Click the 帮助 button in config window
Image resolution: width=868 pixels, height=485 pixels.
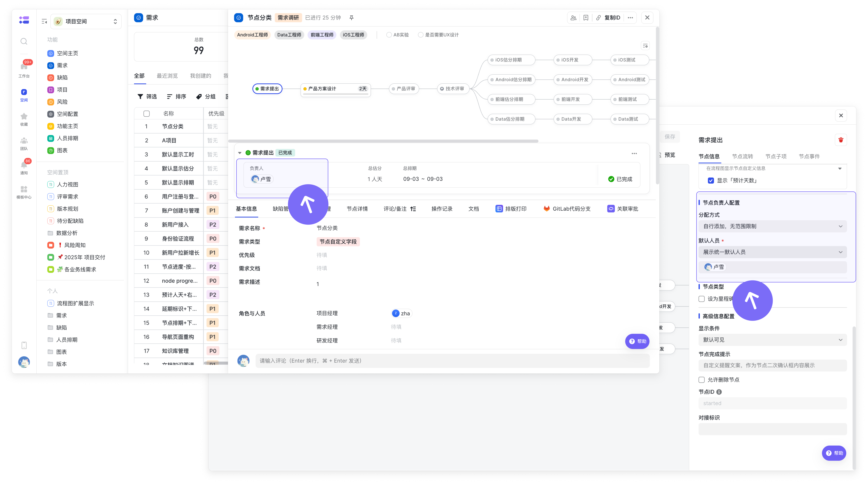[x=834, y=453]
